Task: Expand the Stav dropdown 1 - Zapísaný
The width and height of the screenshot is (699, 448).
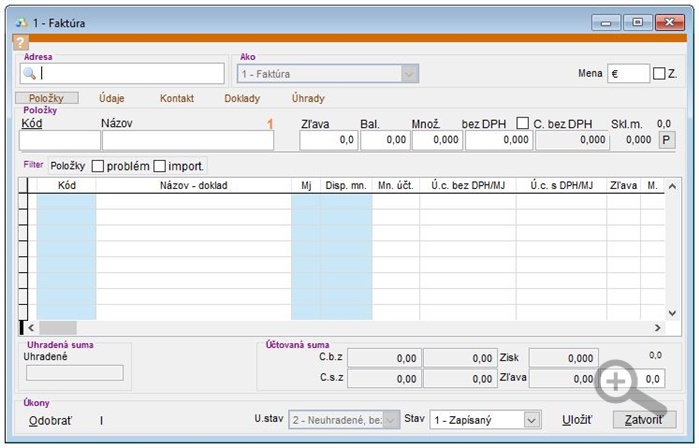Action: pyautogui.click(x=531, y=421)
